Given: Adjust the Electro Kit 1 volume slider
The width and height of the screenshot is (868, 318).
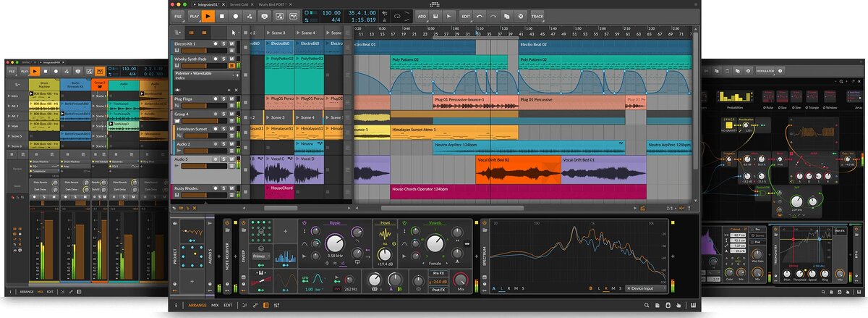Looking at the screenshot, I should [203, 51].
